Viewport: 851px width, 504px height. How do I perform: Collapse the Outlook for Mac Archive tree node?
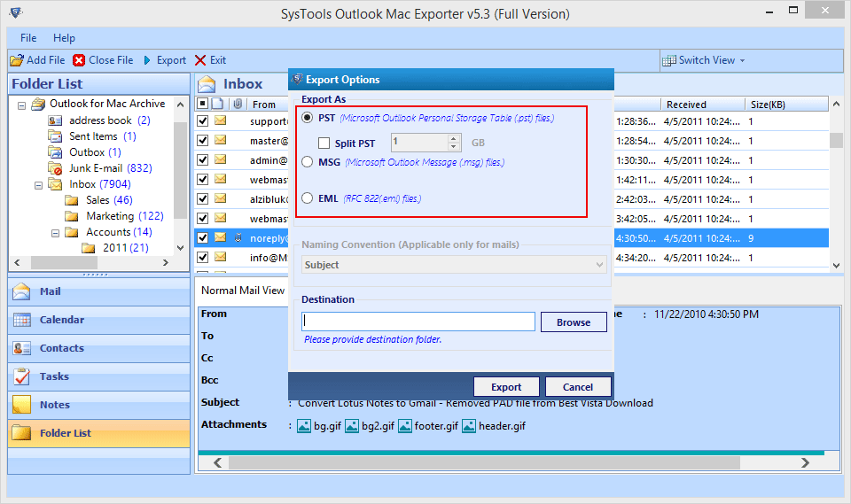tap(21, 105)
